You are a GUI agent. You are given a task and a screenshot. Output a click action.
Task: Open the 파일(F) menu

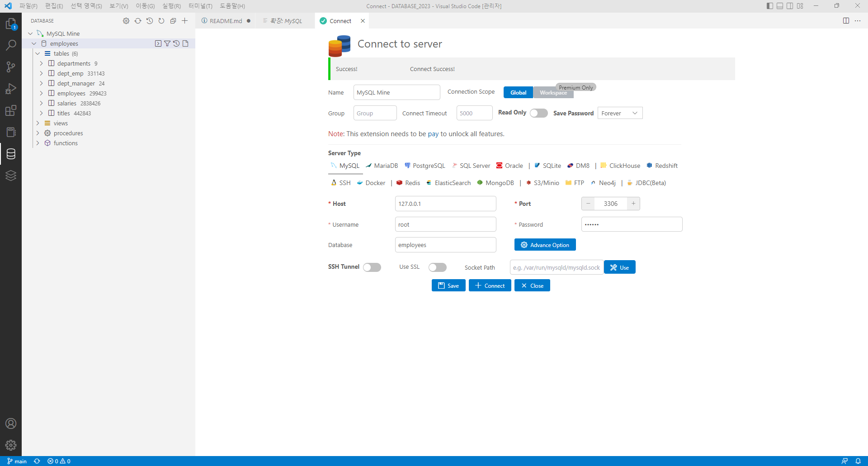[x=28, y=6]
